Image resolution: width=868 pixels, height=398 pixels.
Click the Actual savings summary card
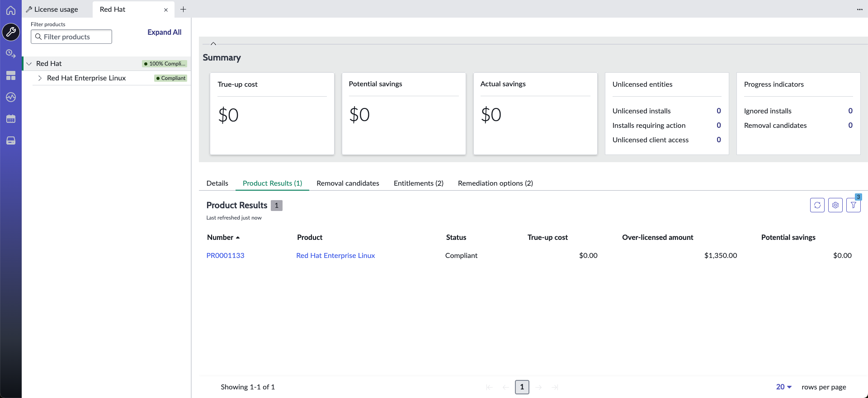[x=535, y=114]
